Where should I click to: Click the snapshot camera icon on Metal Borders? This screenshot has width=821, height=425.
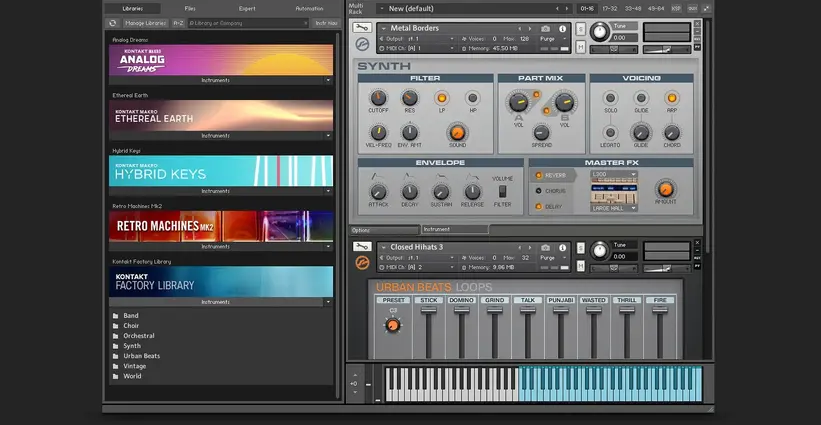tap(546, 29)
